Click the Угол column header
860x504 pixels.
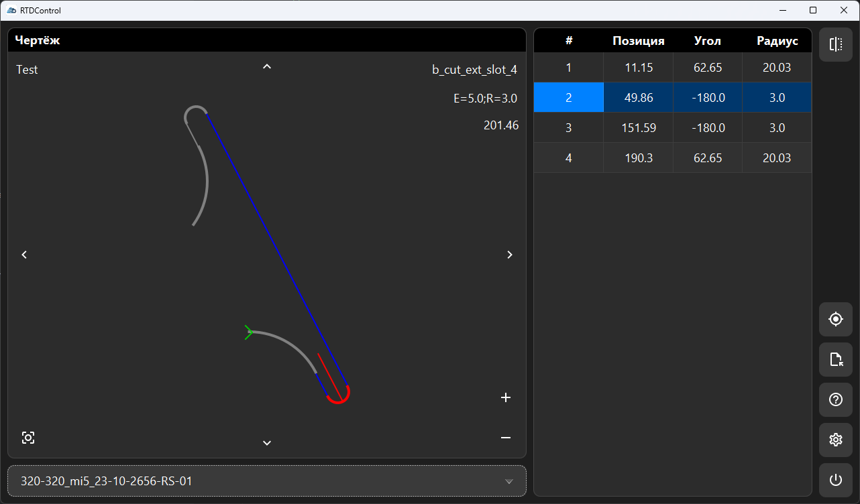[707, 41]
